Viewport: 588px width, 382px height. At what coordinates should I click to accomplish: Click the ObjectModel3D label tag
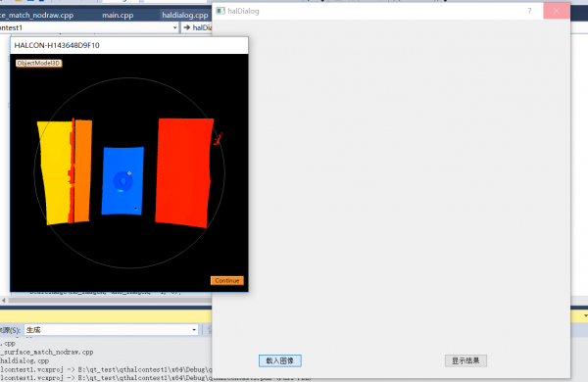click(38, 63)
